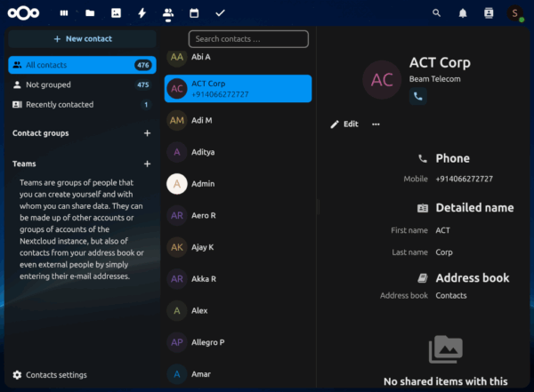Select the All contacts group
Screen dimensions: 534x392
[x=83, y=65]
